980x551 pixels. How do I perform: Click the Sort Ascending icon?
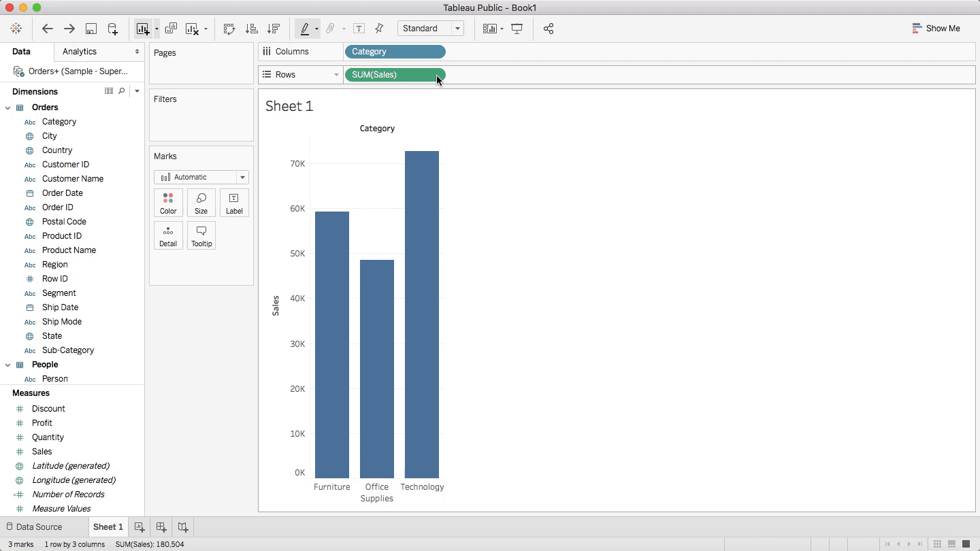(x=252, y=29)
